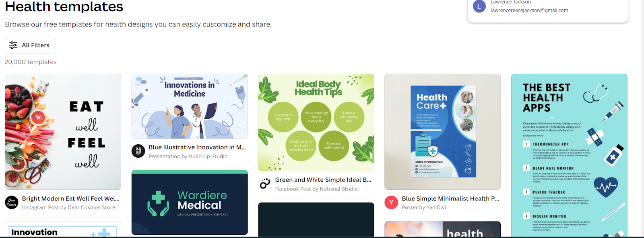
Task: Click the YaniDwi creator avatar
Action: pyautogui.click(x=391, y=203)
